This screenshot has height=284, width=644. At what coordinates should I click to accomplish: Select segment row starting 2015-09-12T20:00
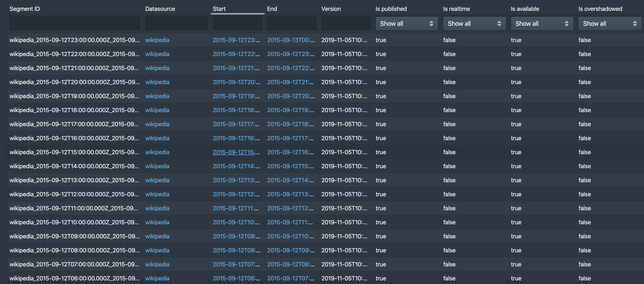coord(74,82)
